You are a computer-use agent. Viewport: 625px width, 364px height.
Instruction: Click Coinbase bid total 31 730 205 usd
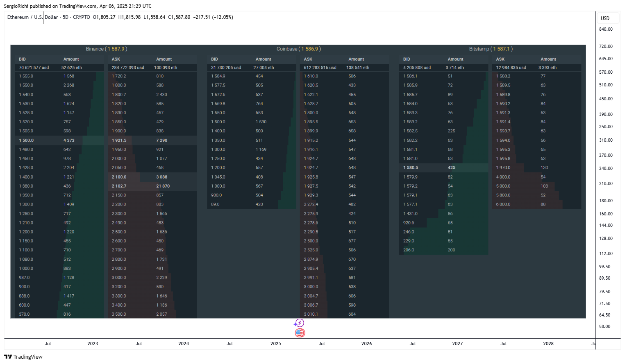click(x=226, y=68)
